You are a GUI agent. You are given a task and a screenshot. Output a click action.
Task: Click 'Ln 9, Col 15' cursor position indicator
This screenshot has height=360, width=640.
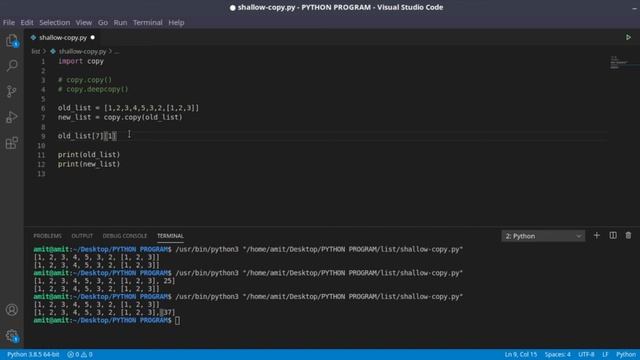click(x=521, y=354)
